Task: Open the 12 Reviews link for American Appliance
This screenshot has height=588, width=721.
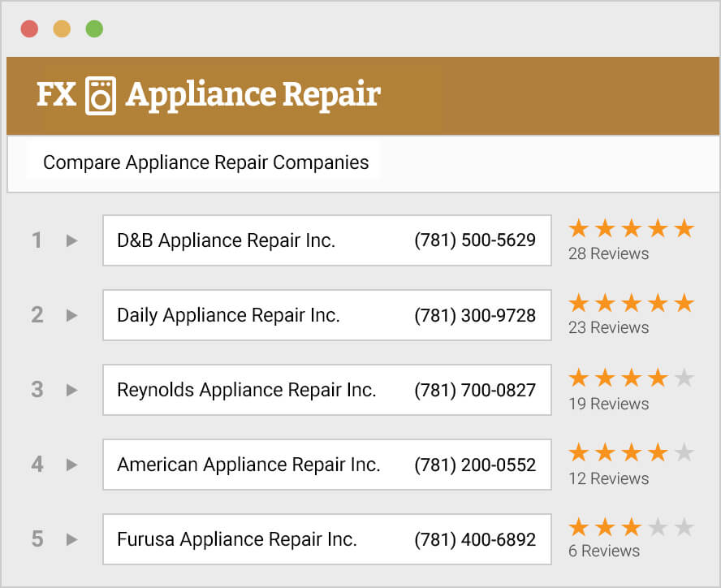Action: click(608, 478)
